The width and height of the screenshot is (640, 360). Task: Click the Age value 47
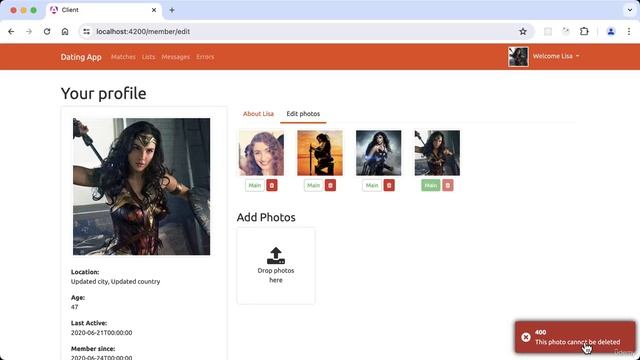pos(74,307)
